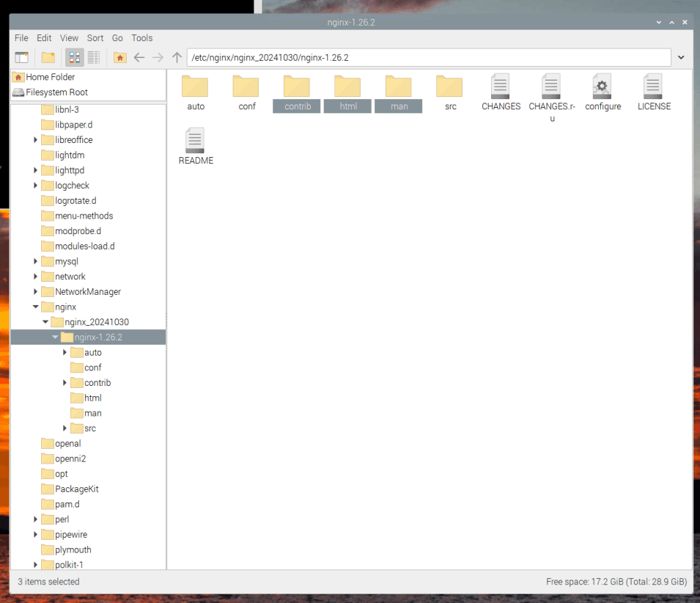Open the path history dropdown arrow
The height and width of the screenshot is (603, 700).
[x=681, y=57]
